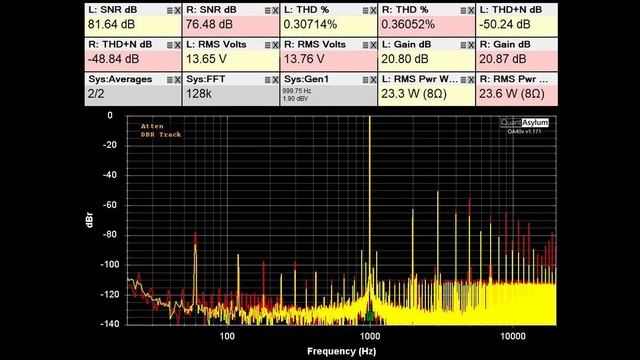The height and width of the screenshot is (360, 640).
Task: Open the menu icon on L: SNR dB tile
Action: point(170,11)
